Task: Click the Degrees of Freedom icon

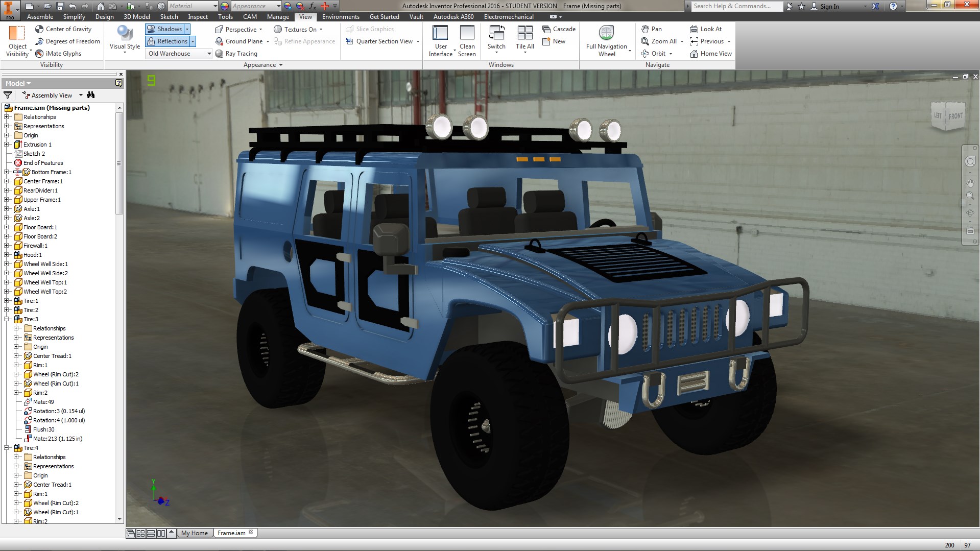Action: pos(39,41)
